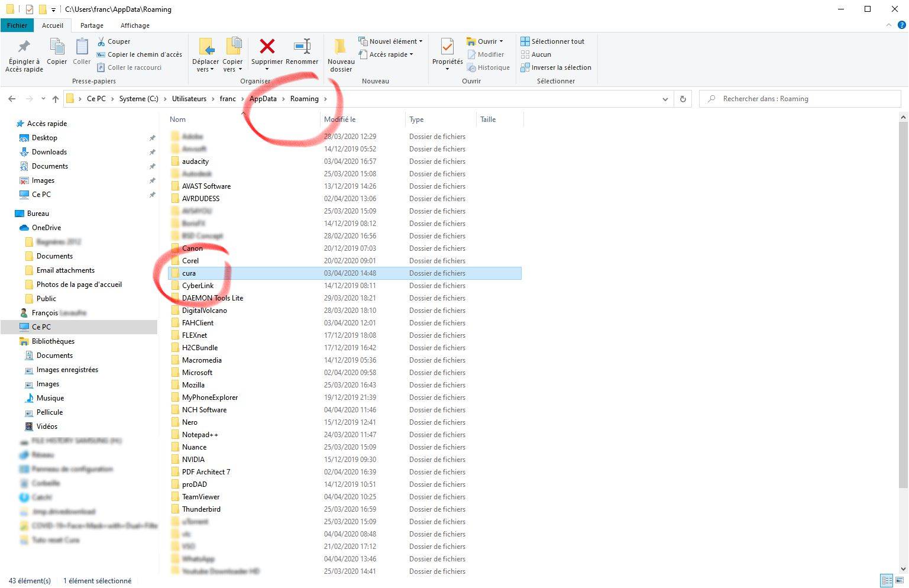Open Musique library
The width and height of the screenshot is (909, 588).
(x=50, y=398)
